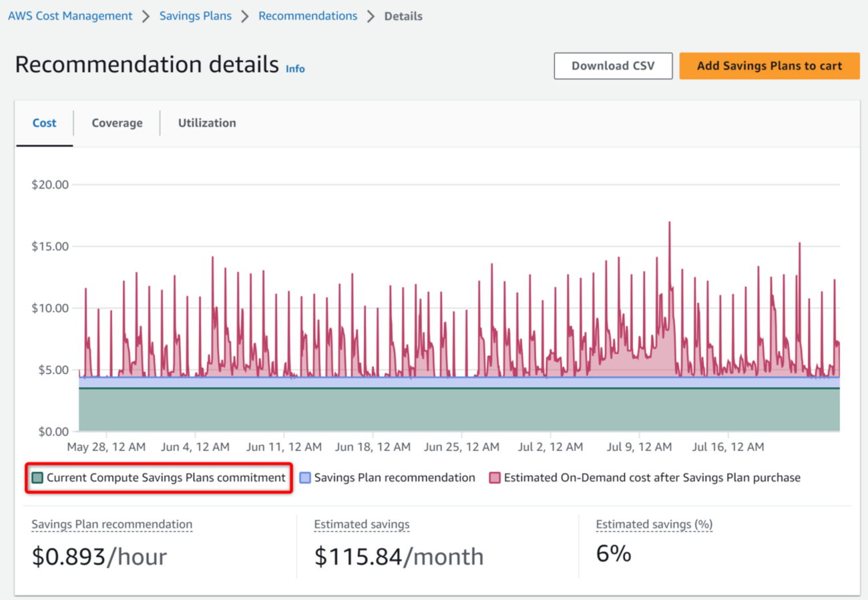868x600 pixels.
Task: Click the Info link beside Recommendation details
Action: coord(295,69)
